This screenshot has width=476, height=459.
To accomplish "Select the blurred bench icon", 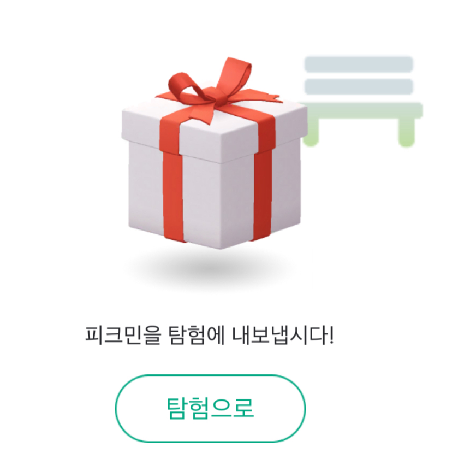I will click(361, 101).
